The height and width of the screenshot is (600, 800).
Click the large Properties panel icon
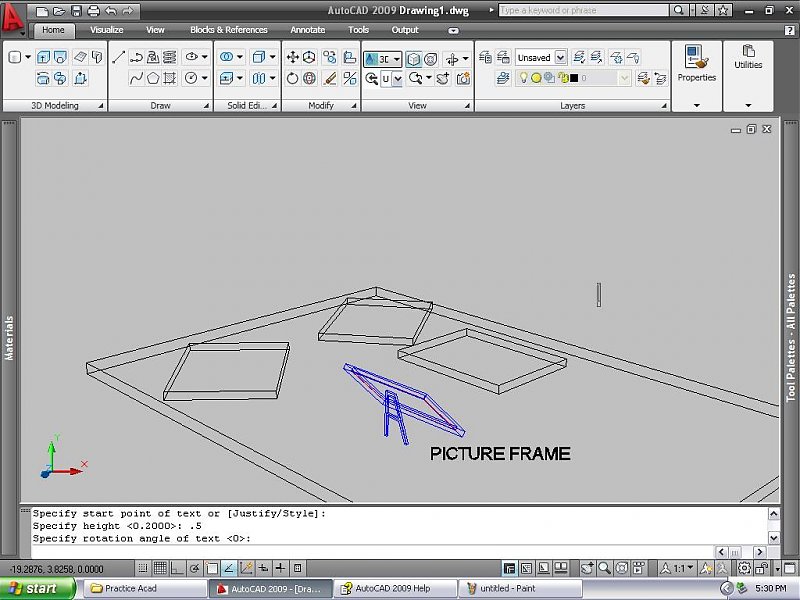pos(696,57)
